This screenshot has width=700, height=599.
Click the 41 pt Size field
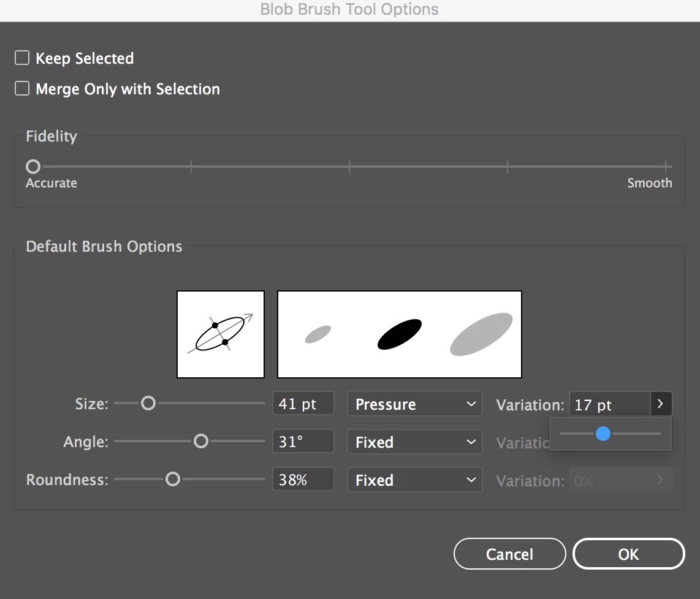tap(303, 404)
